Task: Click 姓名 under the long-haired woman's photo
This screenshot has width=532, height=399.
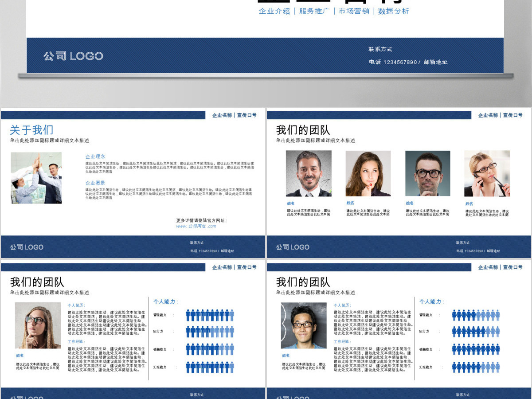Action: pyautogui.click(x=20, y=356)
